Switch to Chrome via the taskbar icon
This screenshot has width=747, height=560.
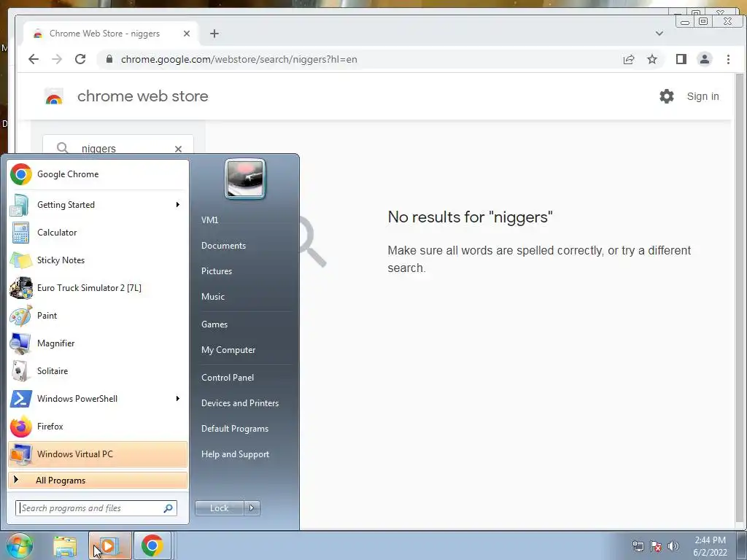[x=152, y=545]
